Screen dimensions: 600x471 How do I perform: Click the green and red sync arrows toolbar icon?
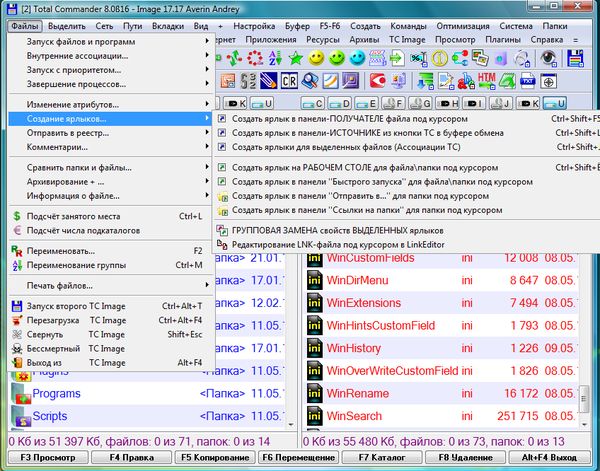[234, 58]
